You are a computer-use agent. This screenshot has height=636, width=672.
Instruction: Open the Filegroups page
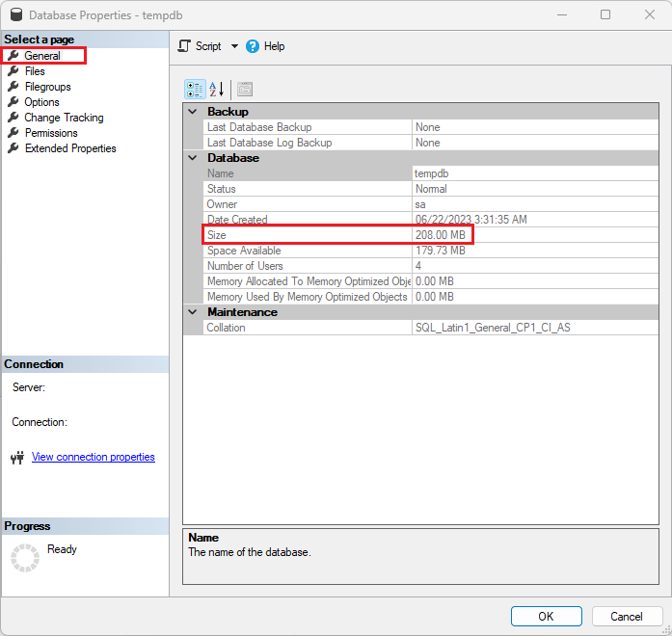tap(47, 87)
